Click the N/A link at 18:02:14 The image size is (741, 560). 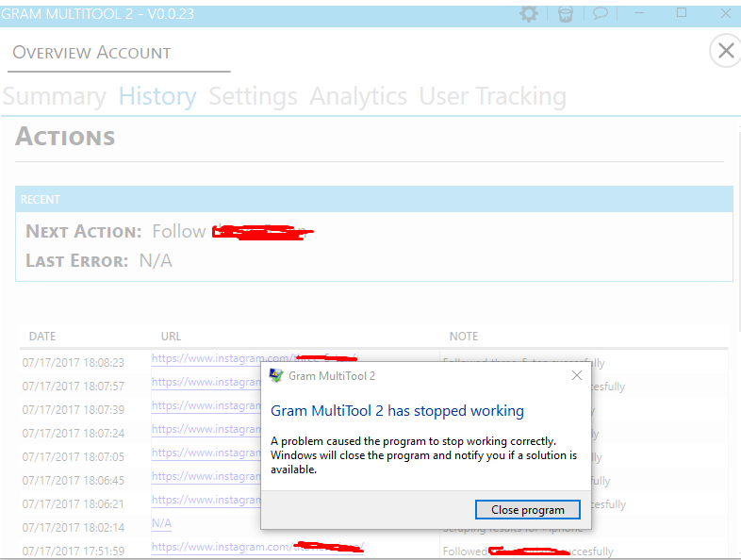pos(161,523)
